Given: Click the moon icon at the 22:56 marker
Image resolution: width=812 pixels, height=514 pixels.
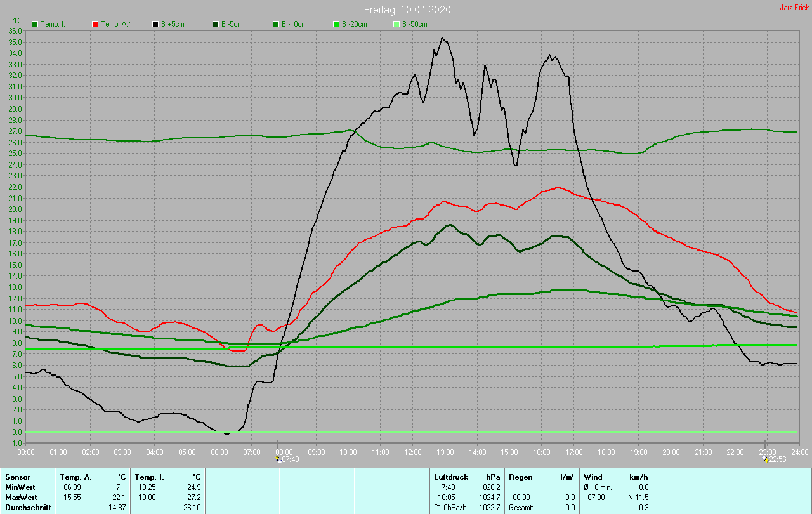Looking at the screenshot, I should point(766,458).
